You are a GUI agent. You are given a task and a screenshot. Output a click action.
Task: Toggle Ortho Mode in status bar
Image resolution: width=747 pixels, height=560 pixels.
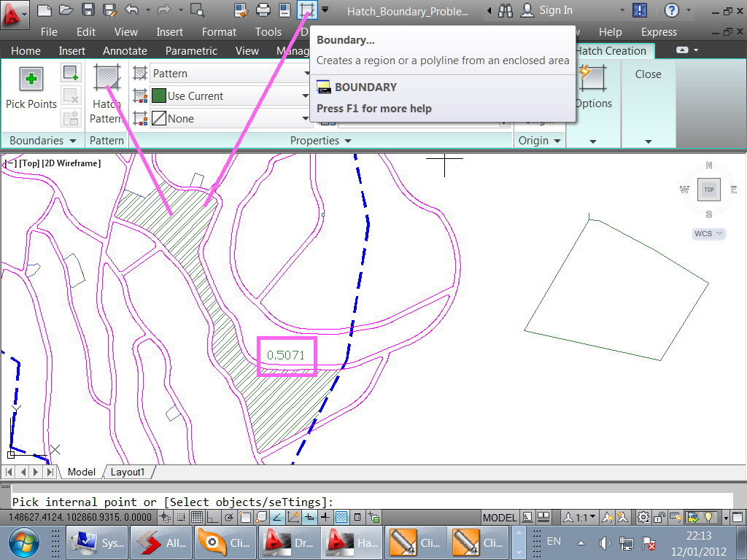point(212,517)
